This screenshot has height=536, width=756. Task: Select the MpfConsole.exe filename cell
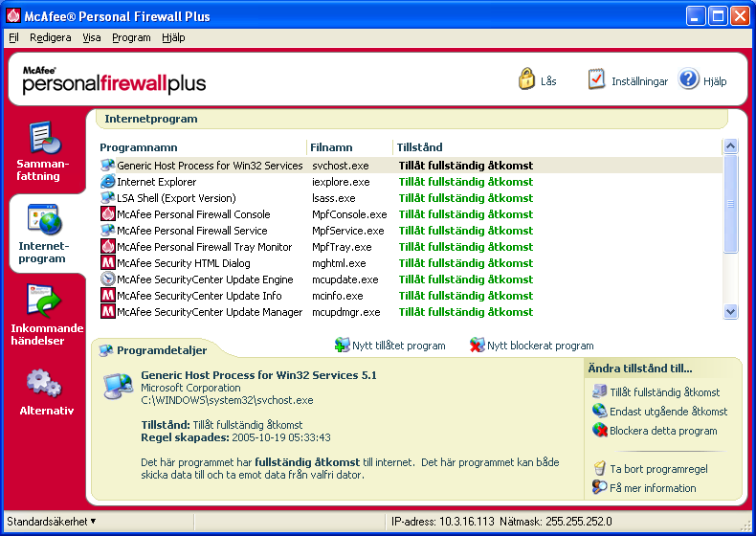tap(349, 214)
